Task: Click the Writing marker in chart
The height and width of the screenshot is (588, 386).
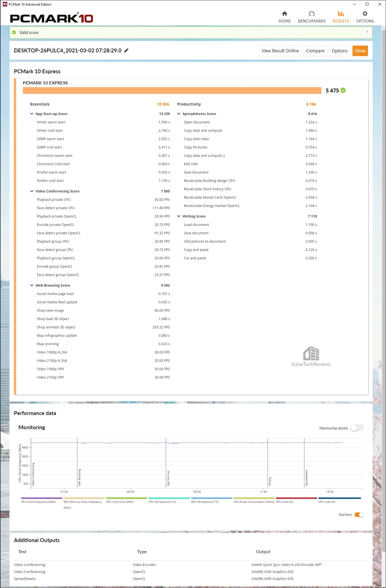Action: point(270,482)
